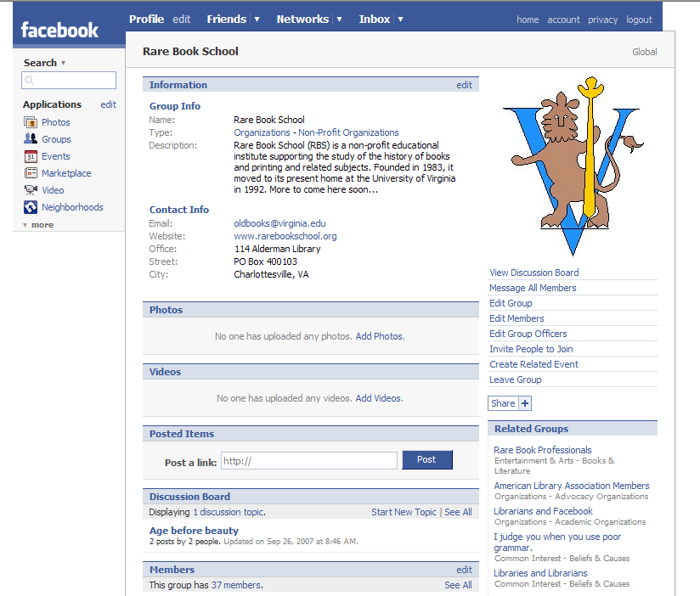700x596 pixels.
Task: Open the Search options dropdown
Action: point(63,64)
